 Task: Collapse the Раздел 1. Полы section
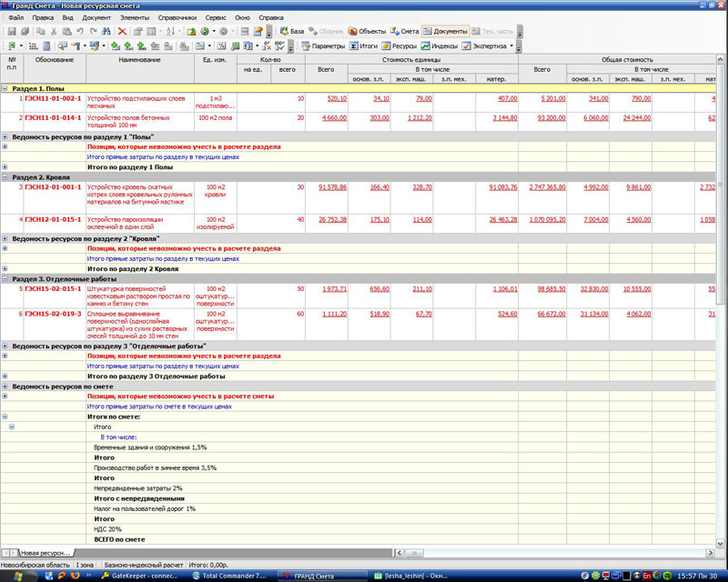tap(5, 88)
